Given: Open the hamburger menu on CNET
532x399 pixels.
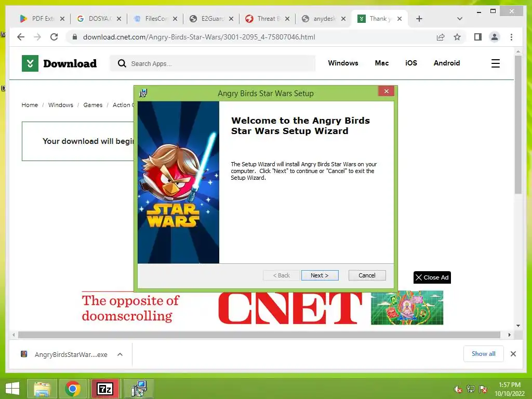Looking at the screenshot, I should pyautogui.click(x=495, y=63).
